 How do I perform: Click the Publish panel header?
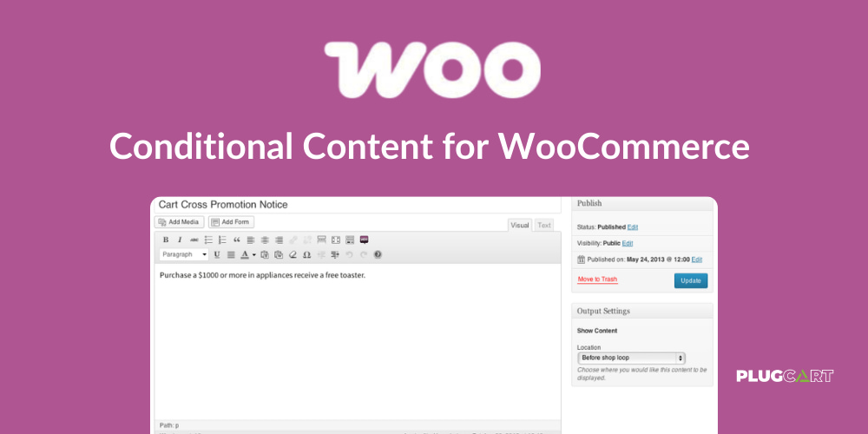coord(642,203)
